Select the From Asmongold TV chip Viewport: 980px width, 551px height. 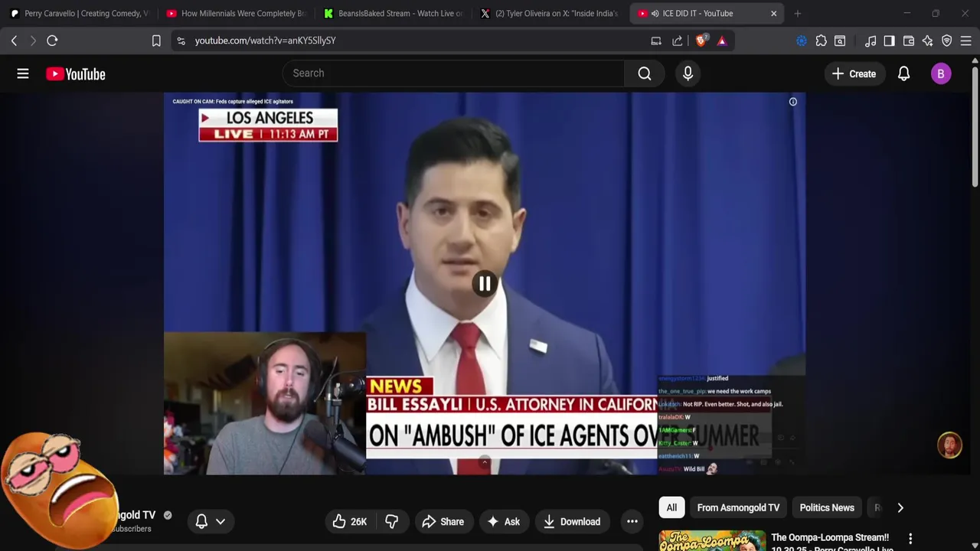click(738, 507)
